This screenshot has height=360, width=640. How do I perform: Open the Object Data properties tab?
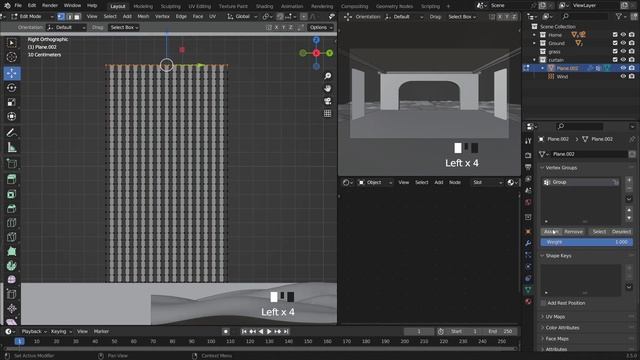(528, 290)
